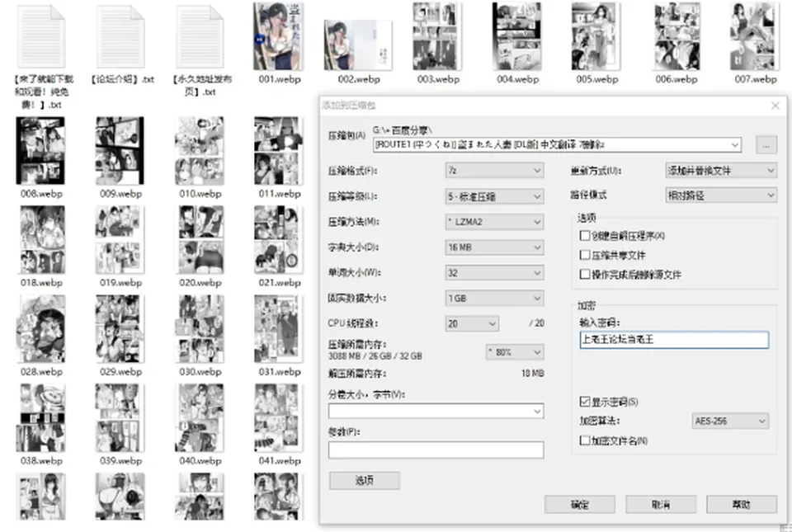Select the 002.webp thumbnail
The width and height of the screenshot is (792, 532).
[358, 45]
